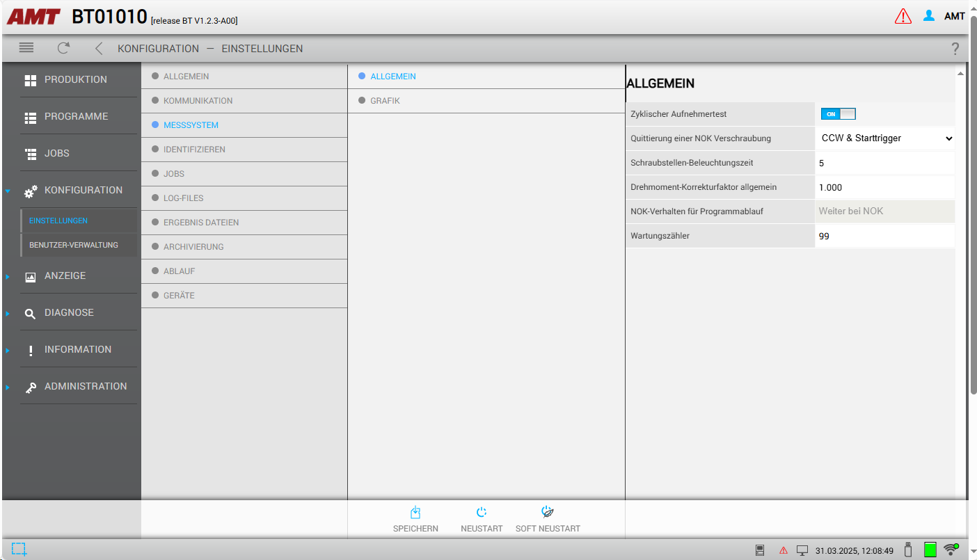Open Quittierung einer NOK Verschraubung dropdown
This screenshot has height=560, width=977.
pyautogui.click(x=885, y=138)
